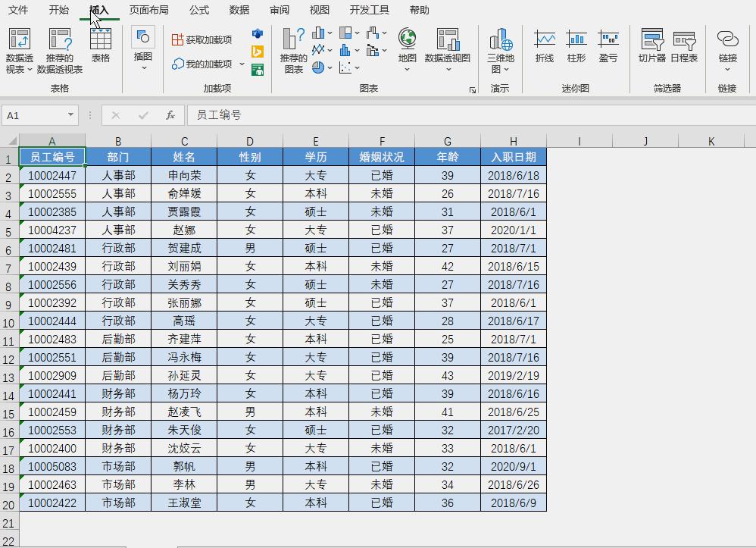Insert a Win/Loss sparkline (盈亏)
Viewport: 756px width, 548px height.
[x=608, y=45]
